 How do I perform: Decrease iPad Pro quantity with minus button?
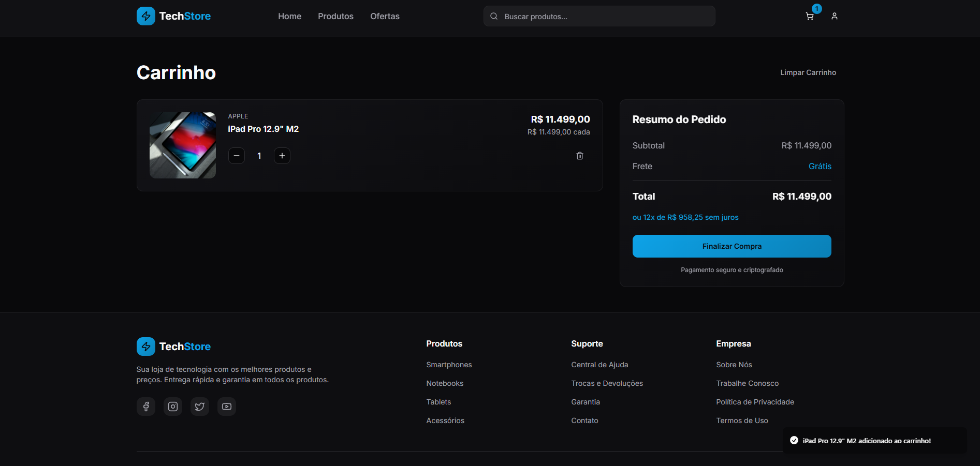(x=237, y=156)
